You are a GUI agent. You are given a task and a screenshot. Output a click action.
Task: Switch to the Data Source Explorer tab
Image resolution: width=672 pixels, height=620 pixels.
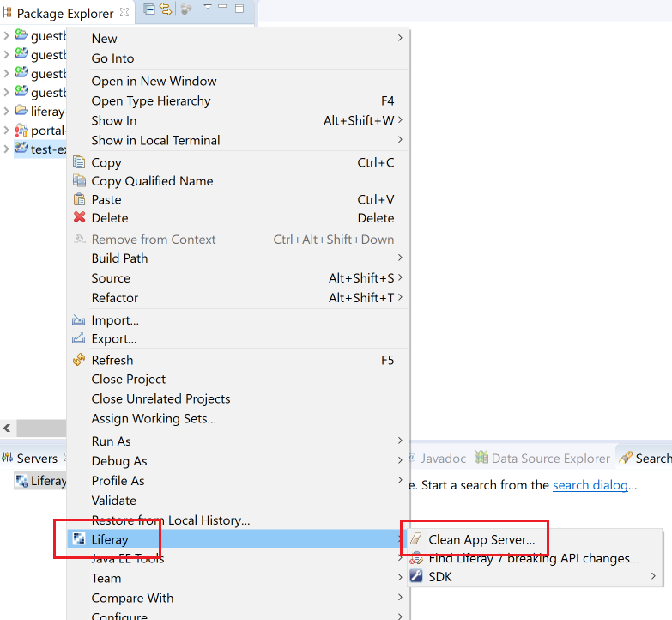tap(542, 458)
